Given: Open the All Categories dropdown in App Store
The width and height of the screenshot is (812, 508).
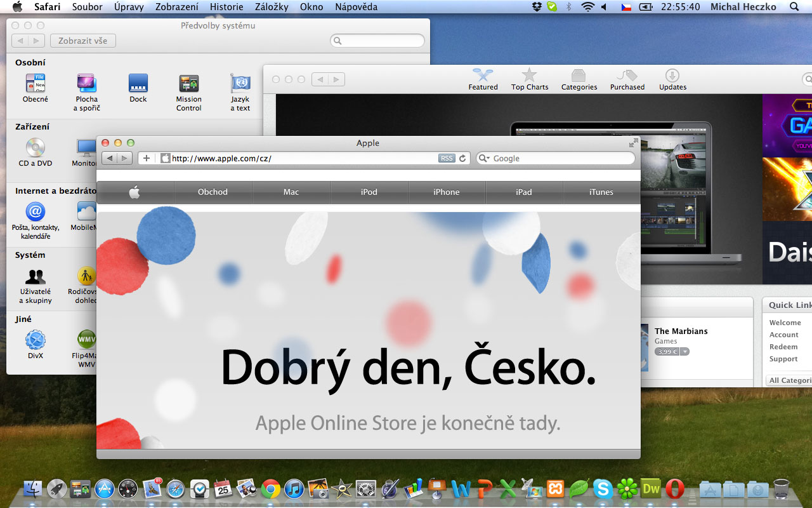Looking at the screenshot, I should point(789,380).
